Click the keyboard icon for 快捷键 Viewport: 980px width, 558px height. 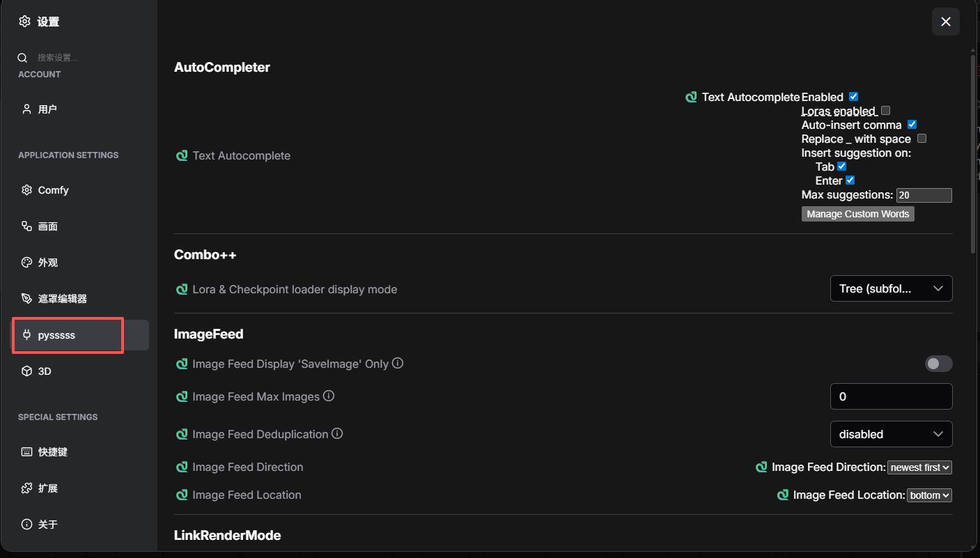(x=26, y=452)
